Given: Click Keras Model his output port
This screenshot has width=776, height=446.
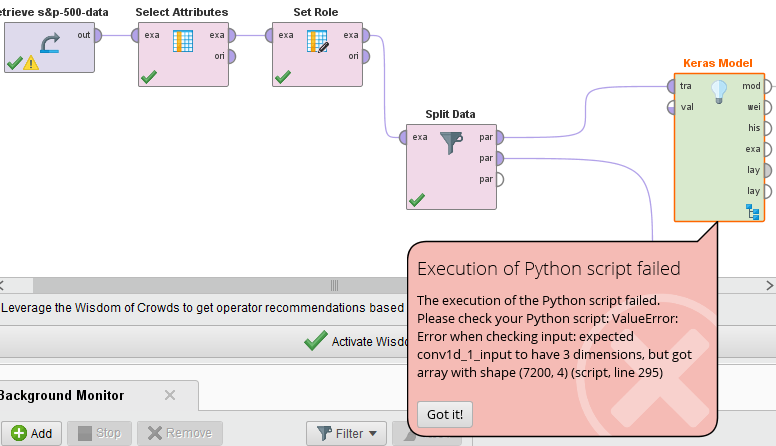Looking at the screenshot, I should (767, 128).
